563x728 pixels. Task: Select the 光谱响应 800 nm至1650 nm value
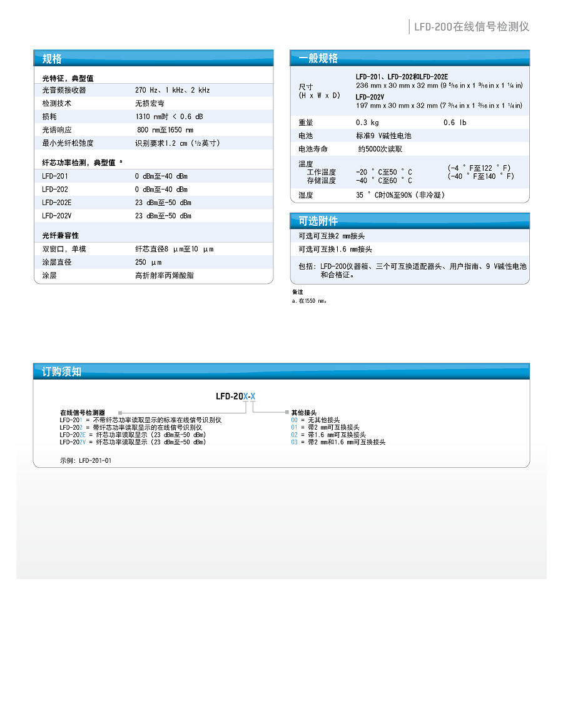click(165, 130)
